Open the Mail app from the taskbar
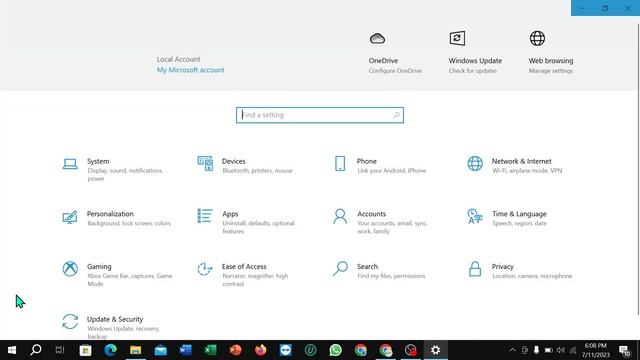 coord(161,350)
